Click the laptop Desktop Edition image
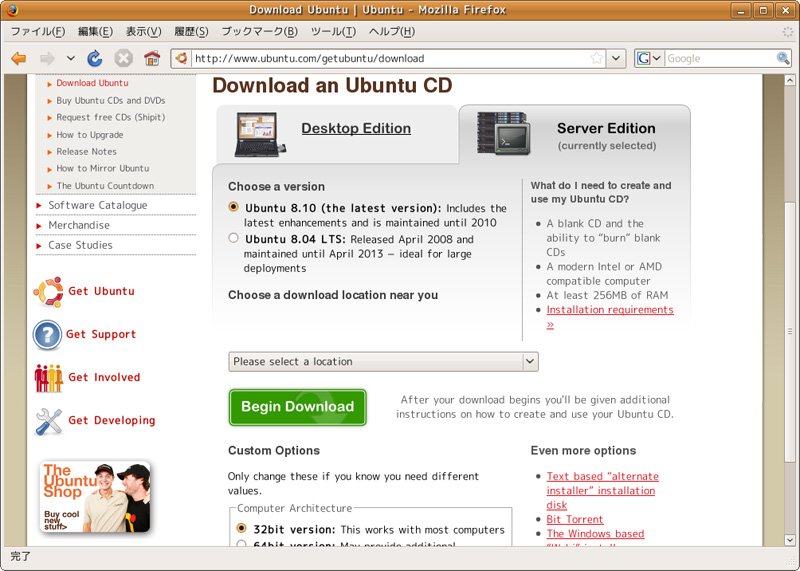Image resolution: width=800 pixels, height=571 pixels. (260, 134)
